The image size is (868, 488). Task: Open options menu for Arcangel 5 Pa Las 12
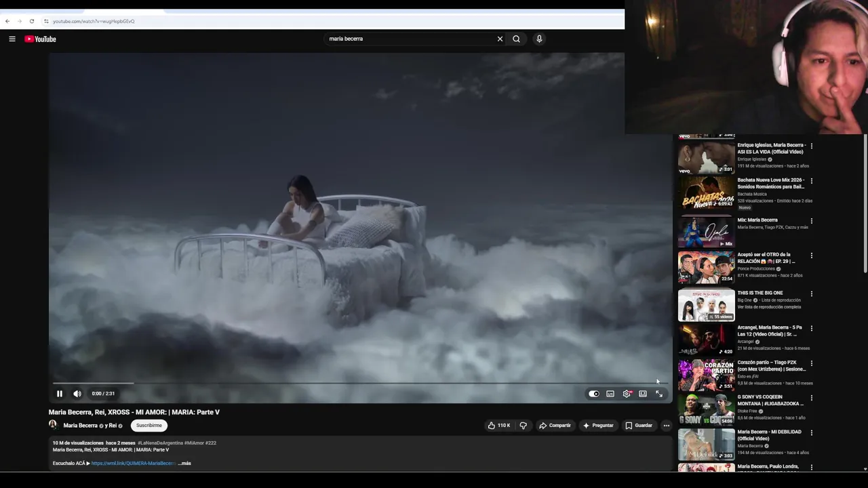coord(812,328)
